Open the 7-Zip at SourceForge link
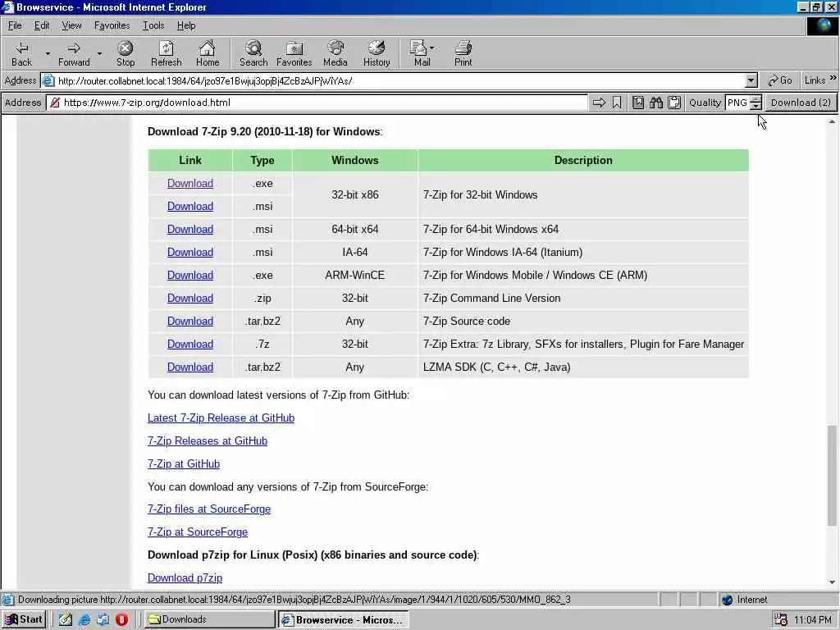840x630 pixels. click(198, 532)
